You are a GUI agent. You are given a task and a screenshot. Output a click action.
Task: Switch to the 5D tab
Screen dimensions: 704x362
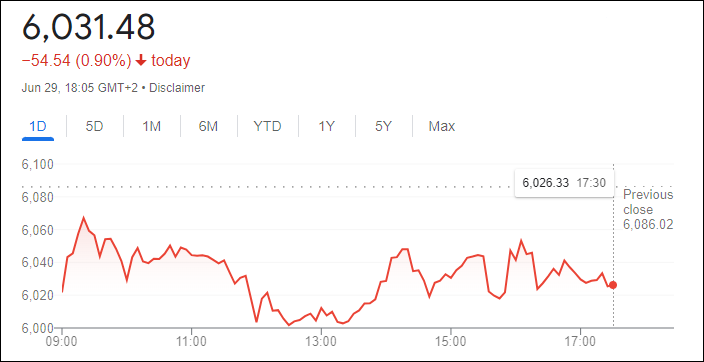point(94,127)
